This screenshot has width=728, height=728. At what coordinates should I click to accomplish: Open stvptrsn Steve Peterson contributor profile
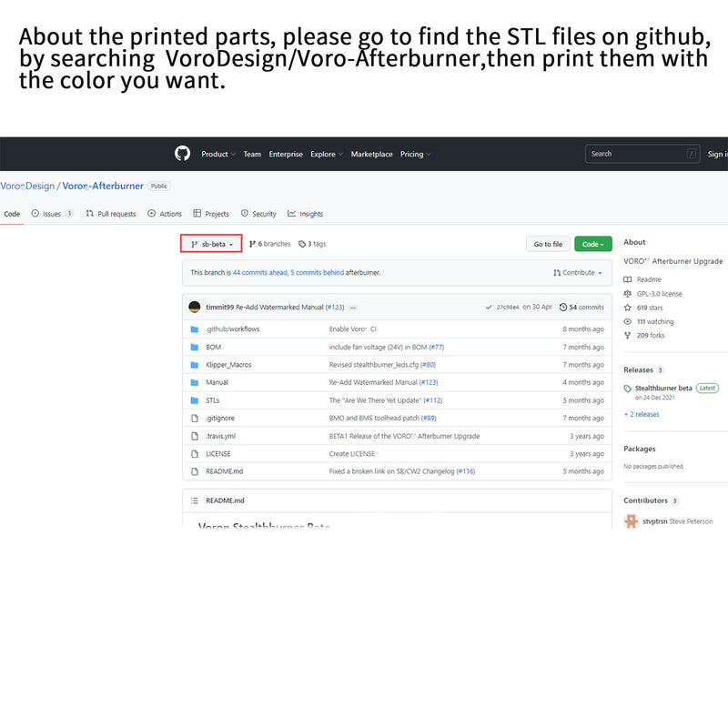pyautogui.click(x=677, y=521)
